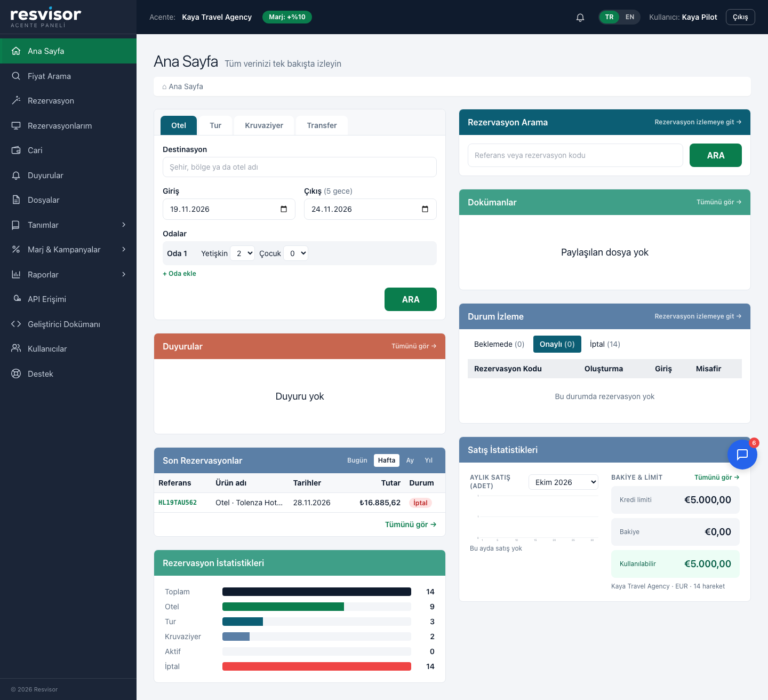Open Fiyat Arama search icon in sidebar
768x700 pixels.
(16, 76)
